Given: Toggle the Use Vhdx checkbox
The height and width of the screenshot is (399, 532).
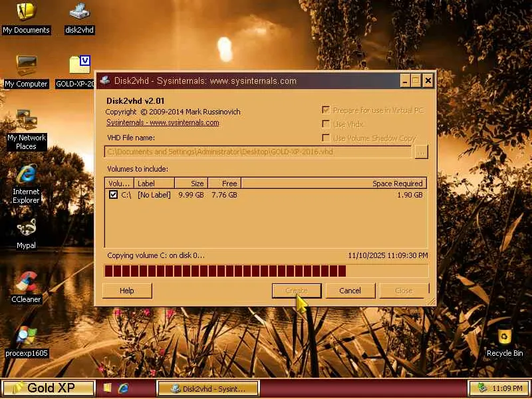Looking at the screenshot, I should (x=326, y=124).
